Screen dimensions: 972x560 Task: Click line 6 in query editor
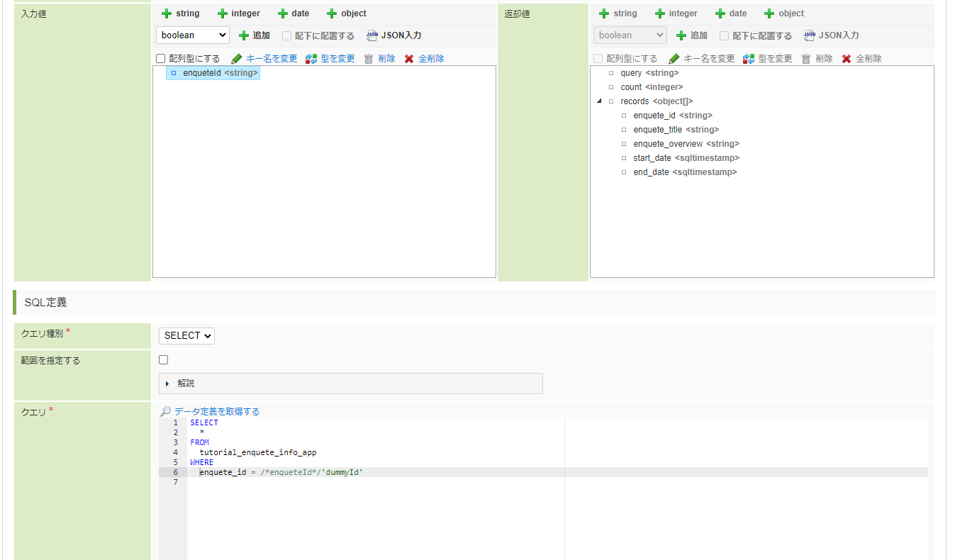[x=557, y=472]
